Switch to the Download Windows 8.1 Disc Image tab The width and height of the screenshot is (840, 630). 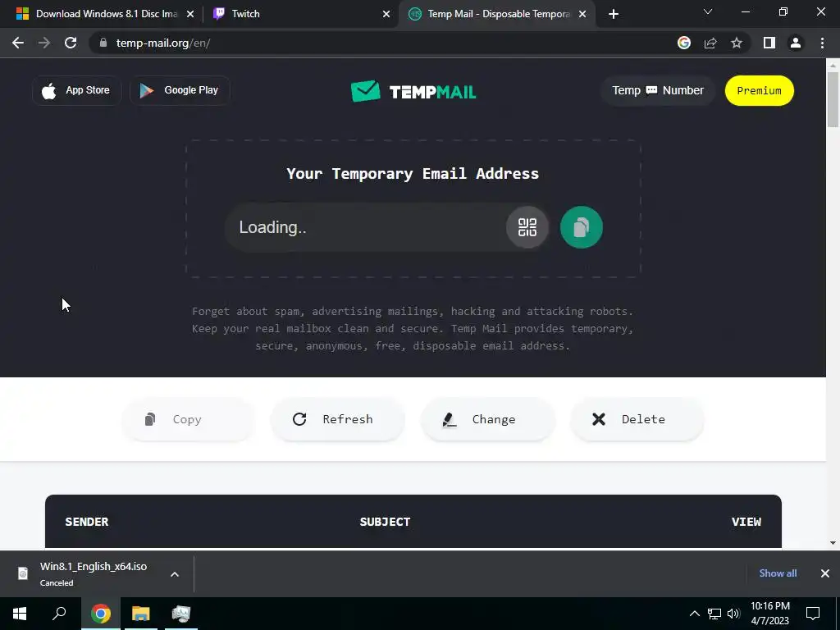[x=106, y=14]
